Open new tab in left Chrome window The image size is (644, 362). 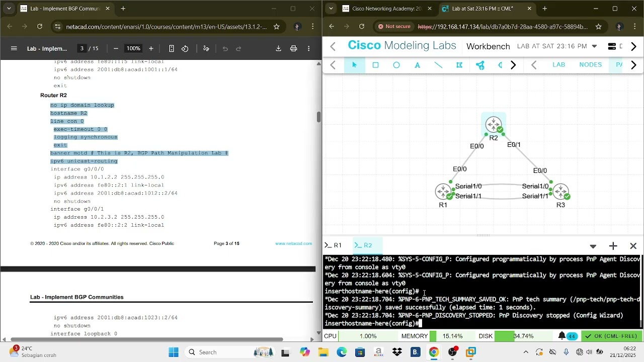tap(123, 9)
